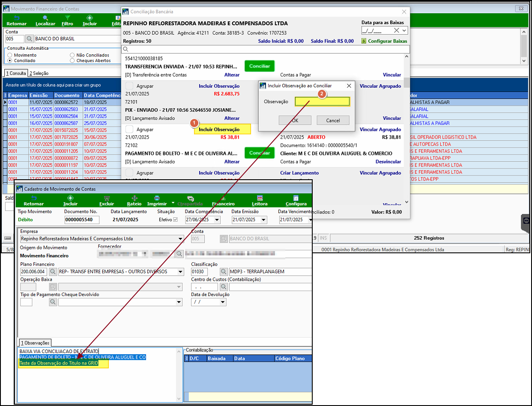Click Classificação search magnifier

(x=224, y=272)
